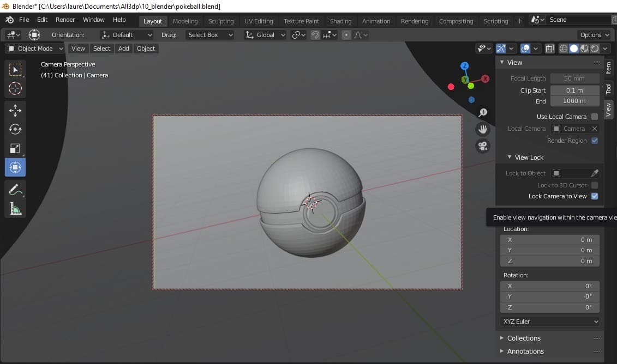
Task: Toggle proportional editing icon
Action: [346, 35]
